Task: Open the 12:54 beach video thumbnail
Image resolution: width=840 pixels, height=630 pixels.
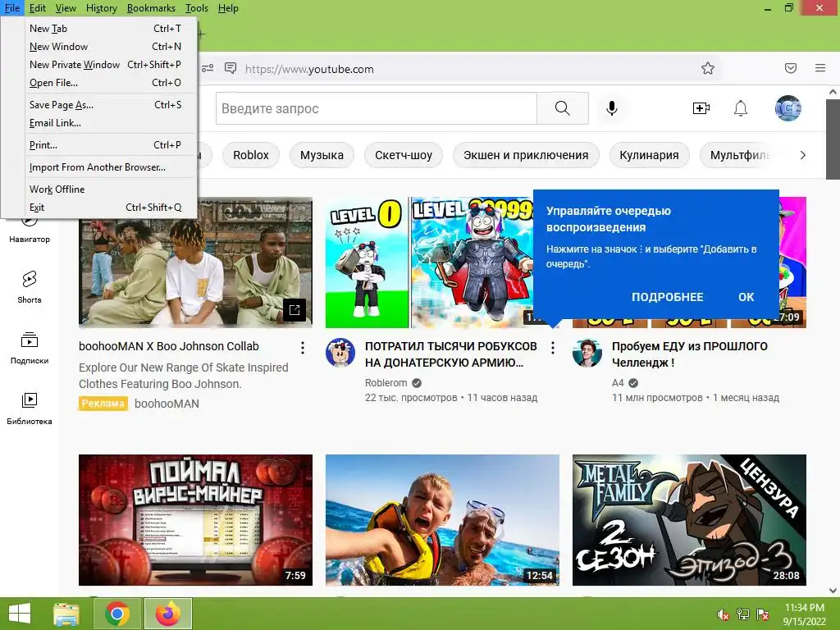Action: click(442, 519)
